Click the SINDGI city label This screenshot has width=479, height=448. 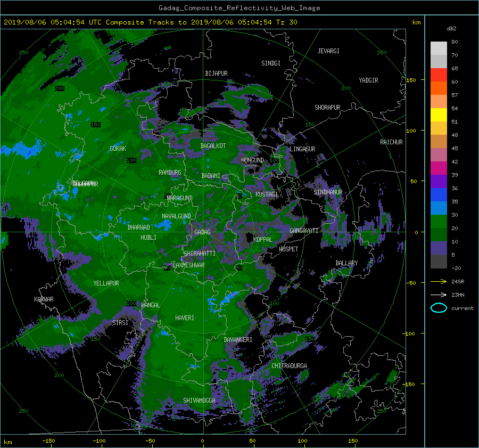pyautogui.click(x=271, y=63)
